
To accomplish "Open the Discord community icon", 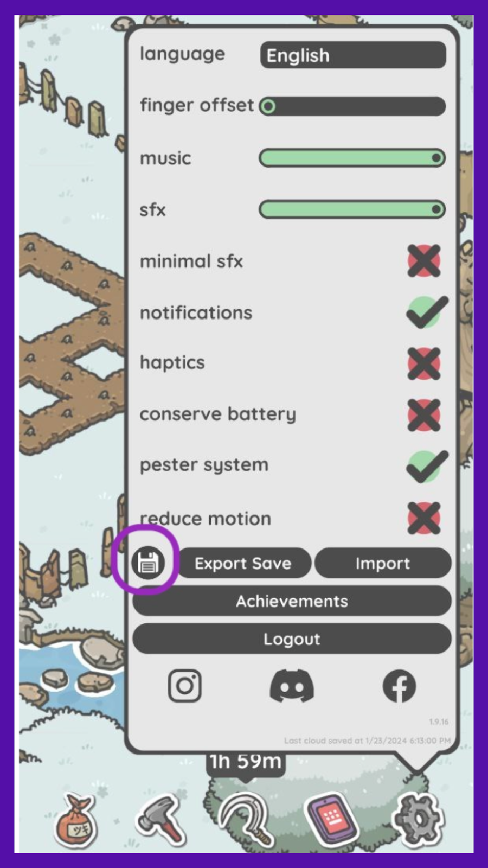I will click(292, 686).
